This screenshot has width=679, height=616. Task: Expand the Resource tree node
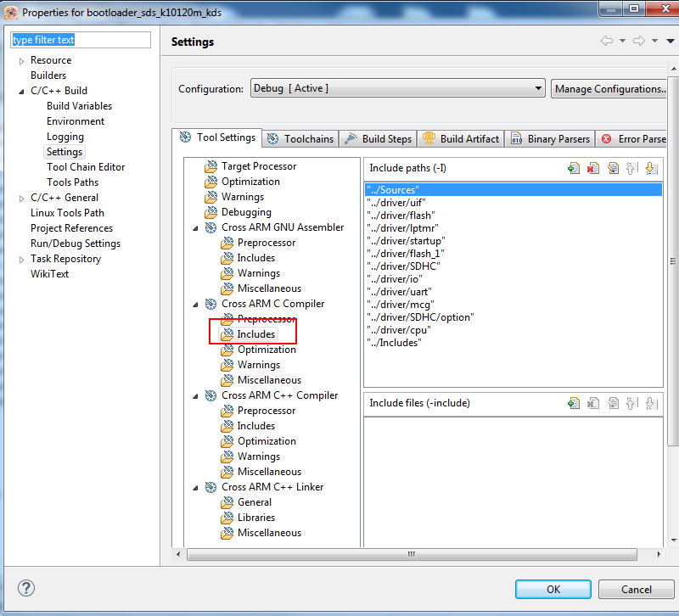coord(22,61)
